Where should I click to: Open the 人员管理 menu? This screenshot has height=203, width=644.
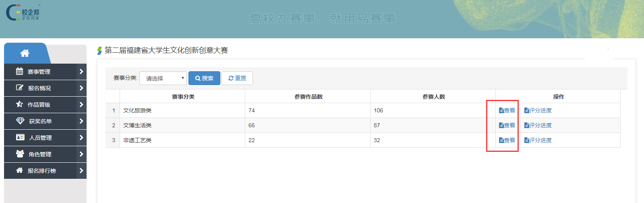click(x=45, y=138)
